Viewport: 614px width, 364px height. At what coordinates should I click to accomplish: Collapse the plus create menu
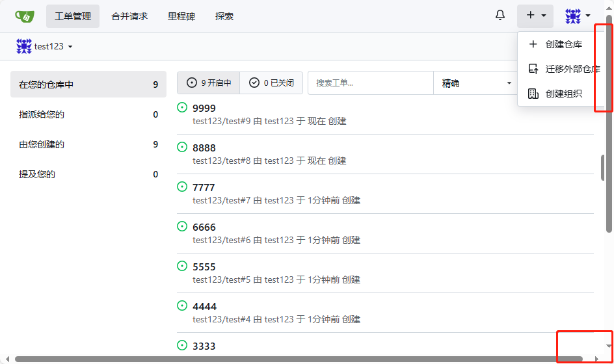(x=535, y=16)
